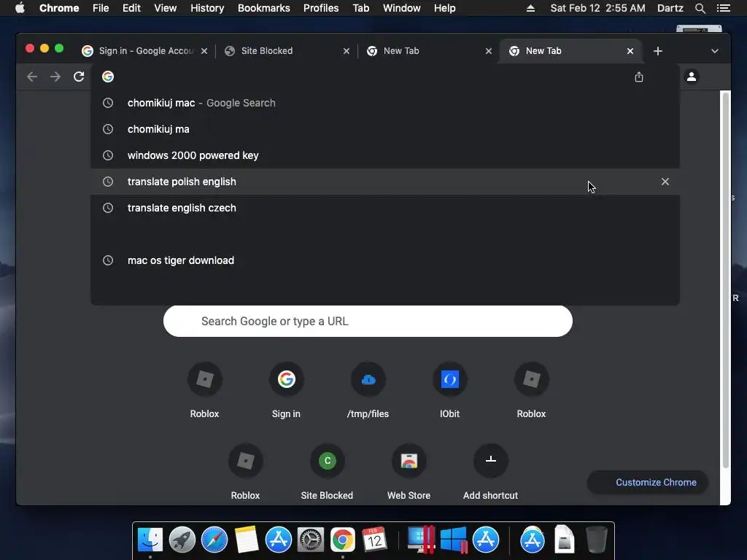Screen dimensions: 747x560
Task: Open the /tmp/files shortcut
Action: click(368, 391)
